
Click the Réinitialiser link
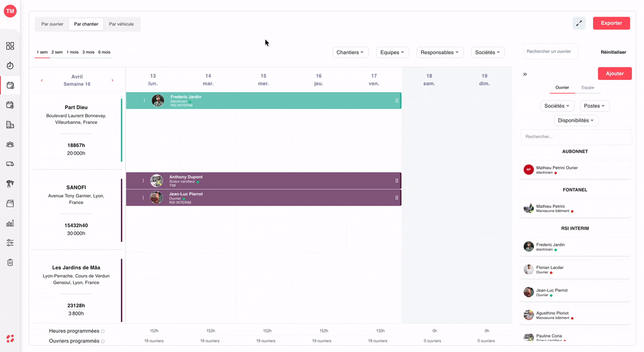pos(613,52)
